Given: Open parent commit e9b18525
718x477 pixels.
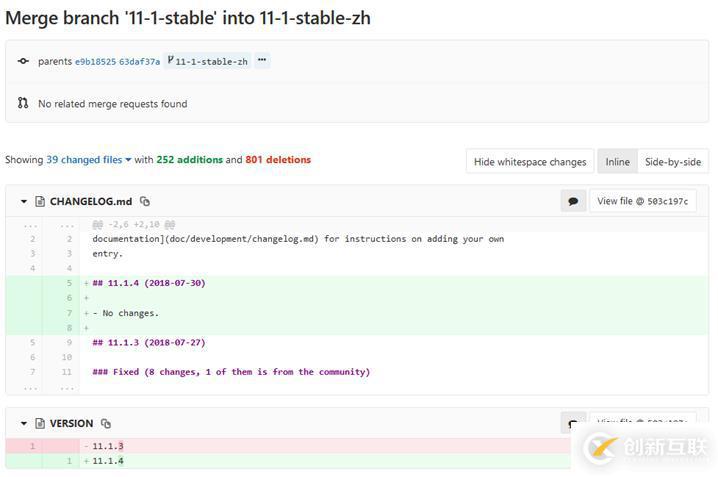Looking at the screenshot, I should (95, 62).
